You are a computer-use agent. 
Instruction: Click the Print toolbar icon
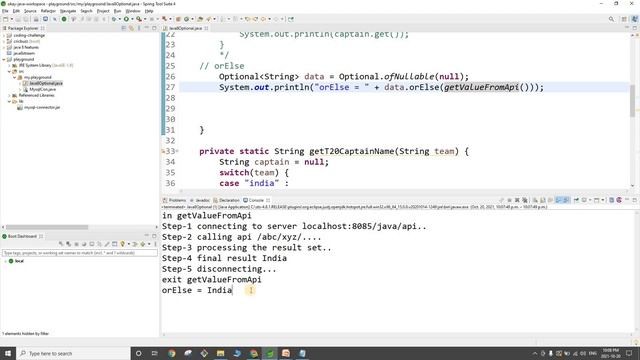click(36, 19)
